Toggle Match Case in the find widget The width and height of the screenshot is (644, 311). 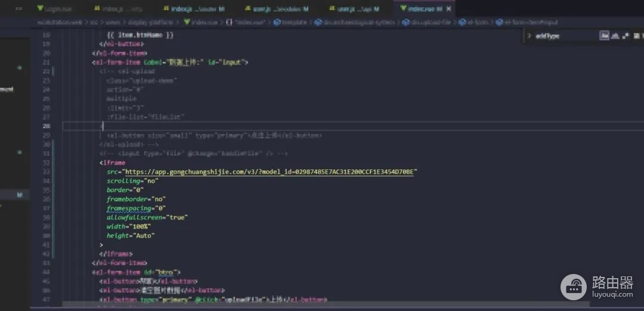[x=604, y=36]
